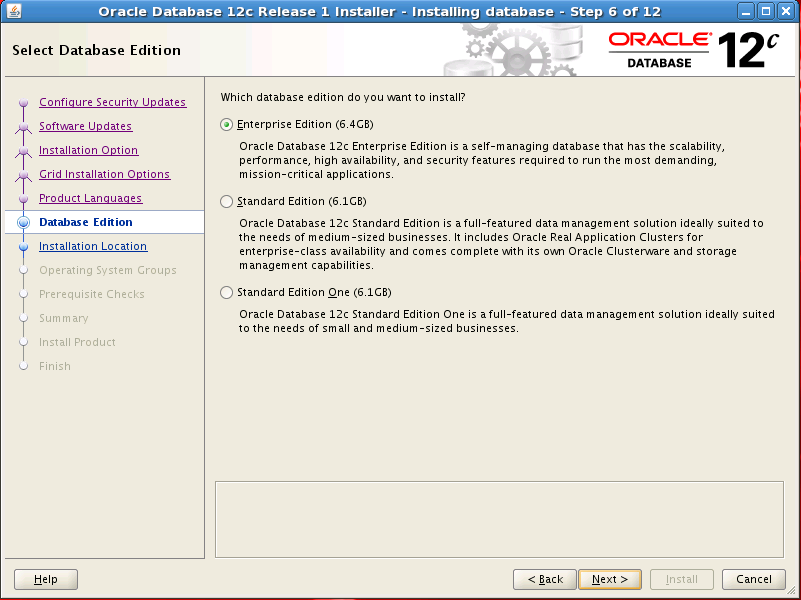801x600 pixels.
Task: Select Standard Edition as the database edition
Action: [x=228, y=201]
